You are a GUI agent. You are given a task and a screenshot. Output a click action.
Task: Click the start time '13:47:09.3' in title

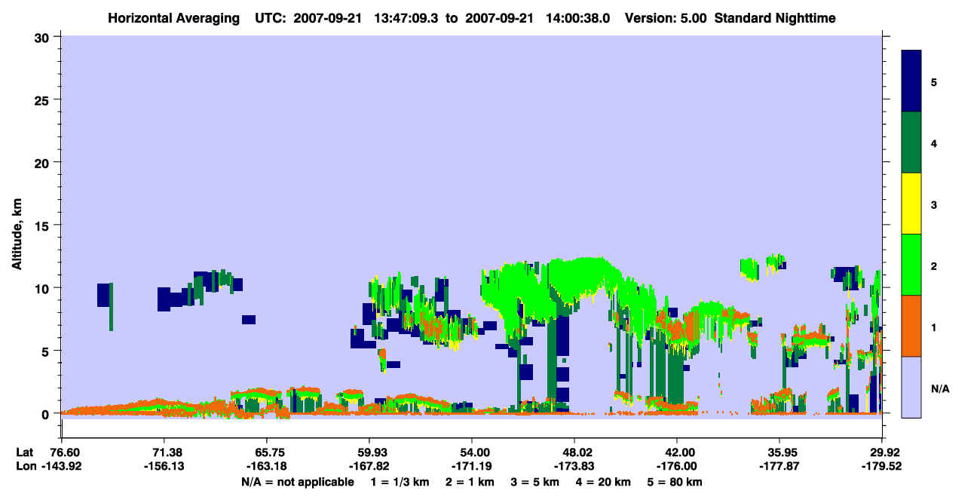pos(406,18)
